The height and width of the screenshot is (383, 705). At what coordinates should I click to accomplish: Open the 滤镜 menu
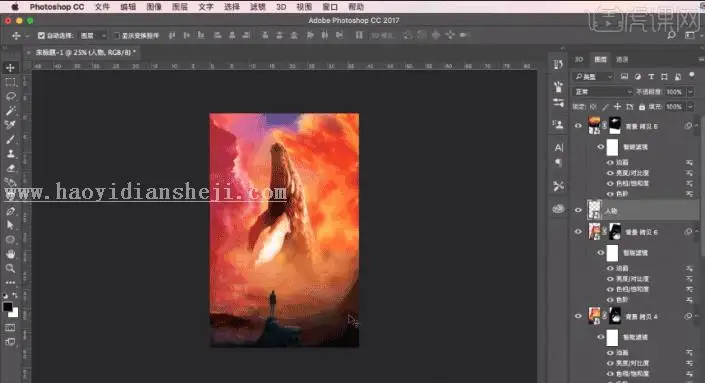258,7
